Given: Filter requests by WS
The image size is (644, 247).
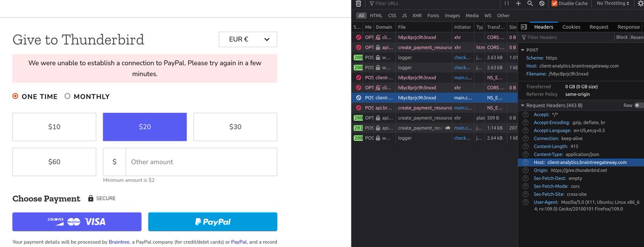Looking at the screenshot, I should 488,16.
